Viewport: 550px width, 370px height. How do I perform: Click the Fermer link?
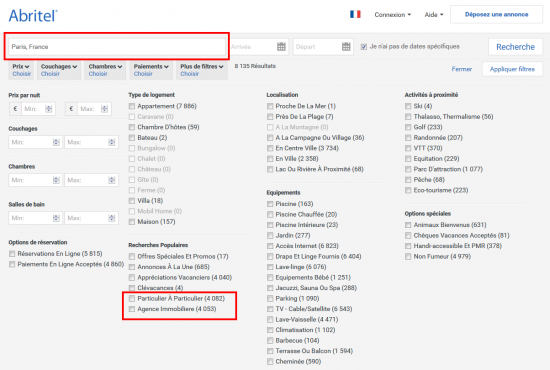[462, 69]
